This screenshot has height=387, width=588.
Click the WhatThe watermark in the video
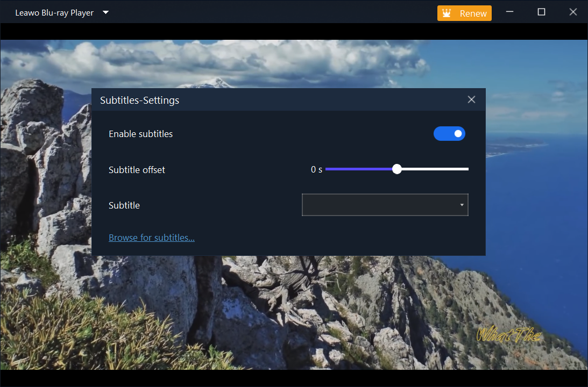click(x=508, y=335)
